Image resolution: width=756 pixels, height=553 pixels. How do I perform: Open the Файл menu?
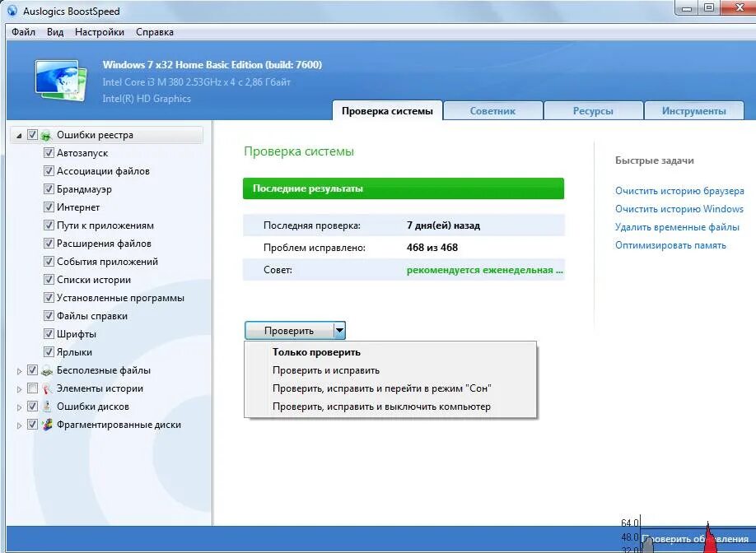click(23, 32)
